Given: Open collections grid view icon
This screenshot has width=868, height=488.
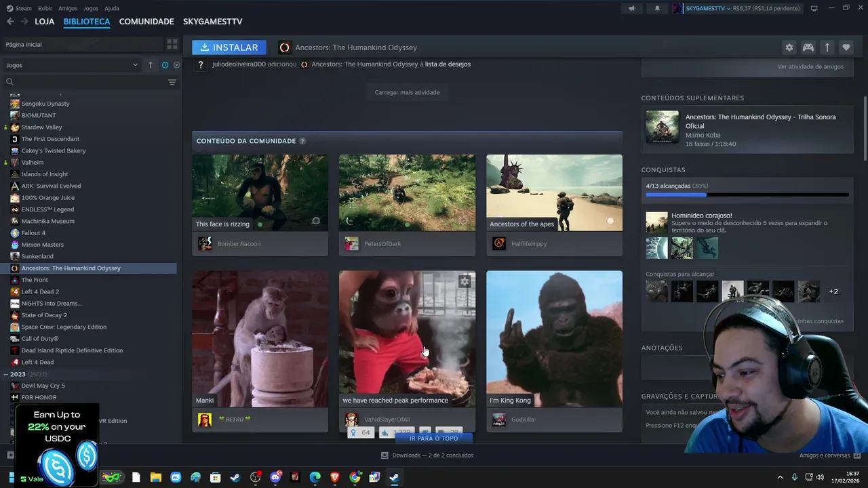Looking at the screenshot, I should click(172, 44).
